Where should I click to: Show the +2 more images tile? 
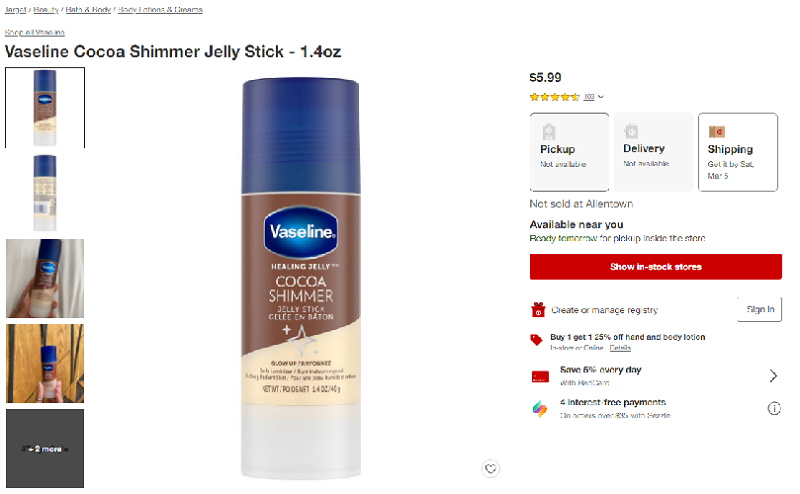pyautogui.click(x=45, y=449)
